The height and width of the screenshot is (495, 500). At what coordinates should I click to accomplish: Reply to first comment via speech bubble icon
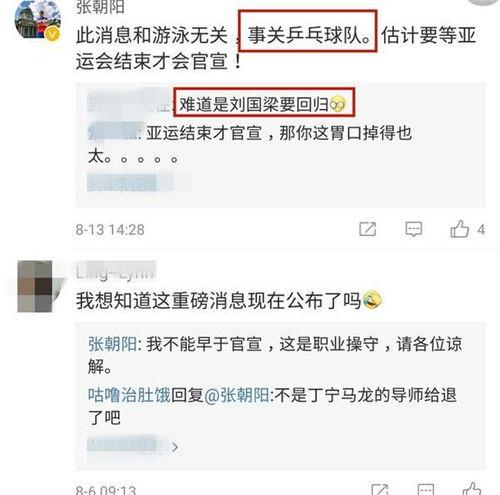tap(413, 229)
